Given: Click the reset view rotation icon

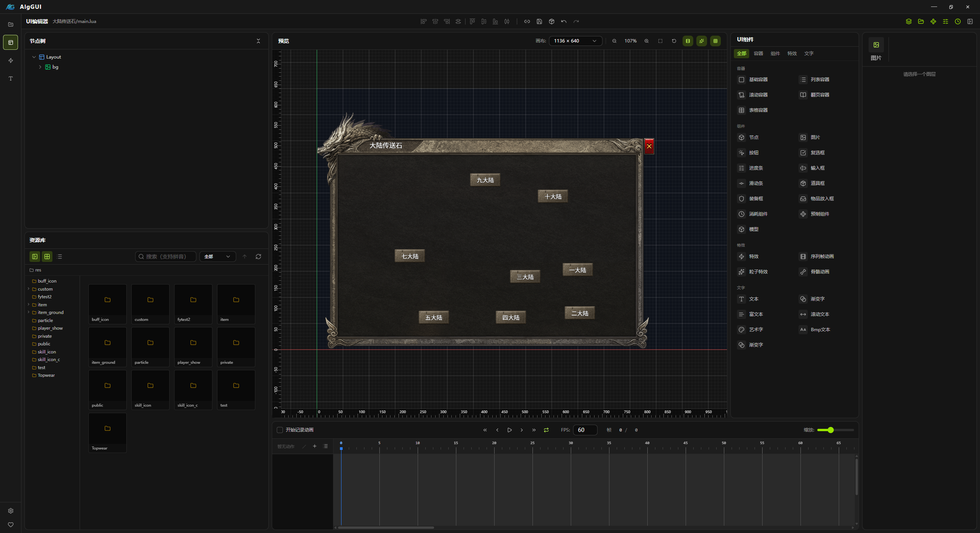Looking at the screenshot, I should click(x=674, y=41).
